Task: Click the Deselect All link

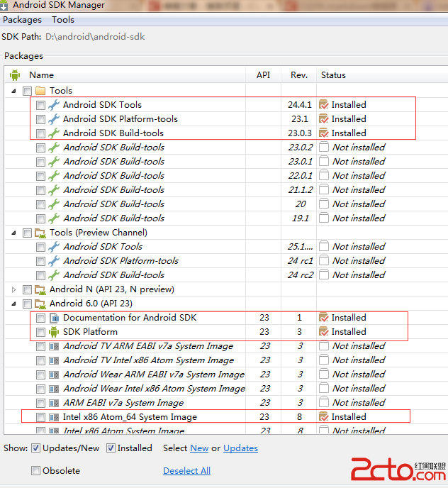Action: pos(186,471)
